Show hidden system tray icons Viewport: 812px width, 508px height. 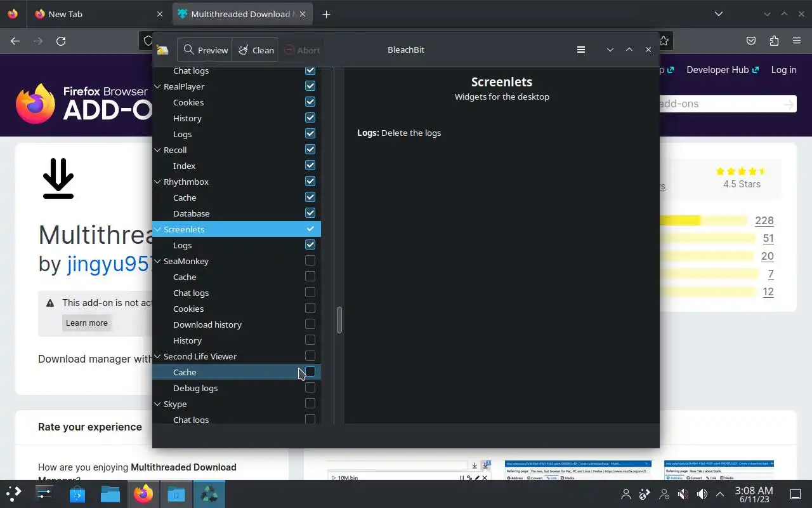[720, 494]
